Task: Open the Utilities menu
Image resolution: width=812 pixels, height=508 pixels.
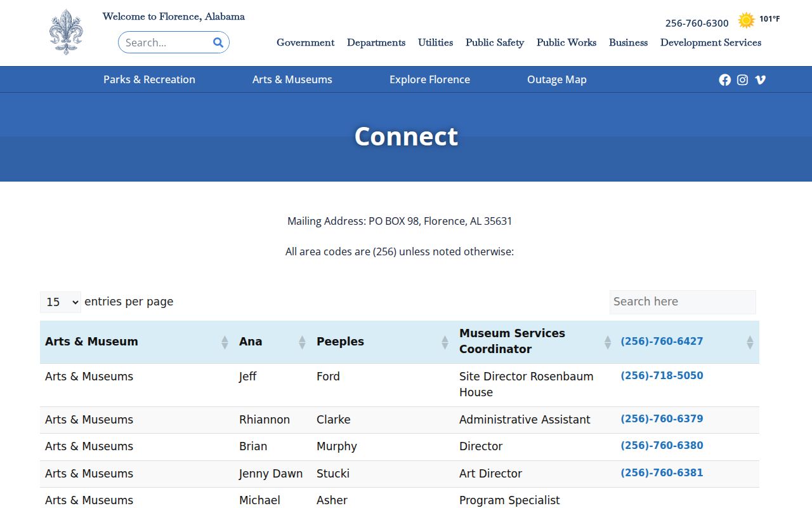Action: [x=435, y=43]
